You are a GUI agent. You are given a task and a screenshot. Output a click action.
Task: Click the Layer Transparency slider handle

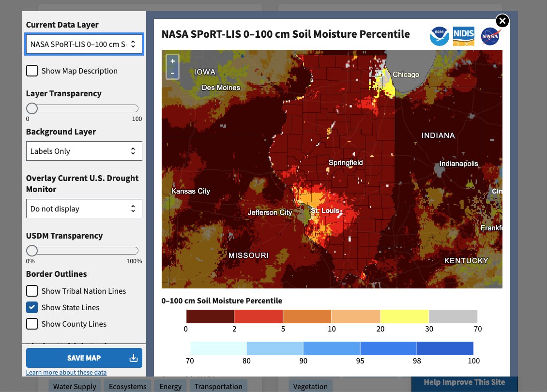pyautogui.click(x=32, y=108)
